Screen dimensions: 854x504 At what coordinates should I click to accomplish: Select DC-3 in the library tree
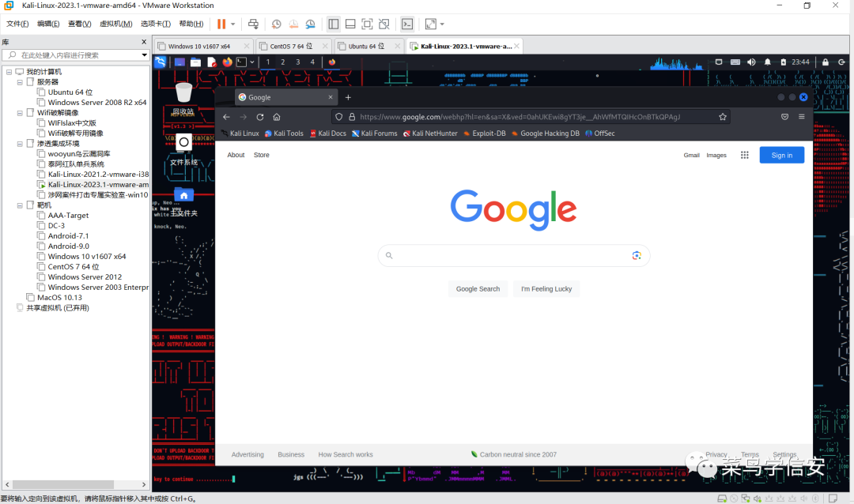pyautogui.click(x=56, y=225)
